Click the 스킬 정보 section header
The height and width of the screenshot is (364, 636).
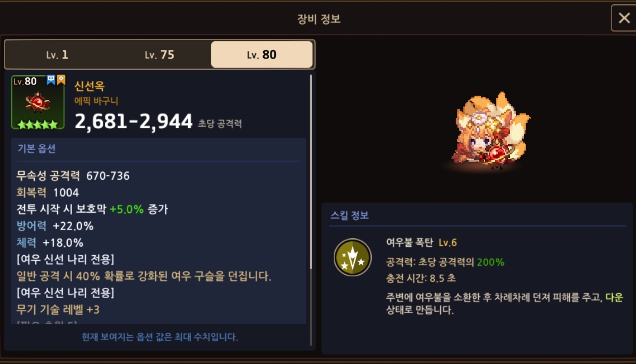349,215
